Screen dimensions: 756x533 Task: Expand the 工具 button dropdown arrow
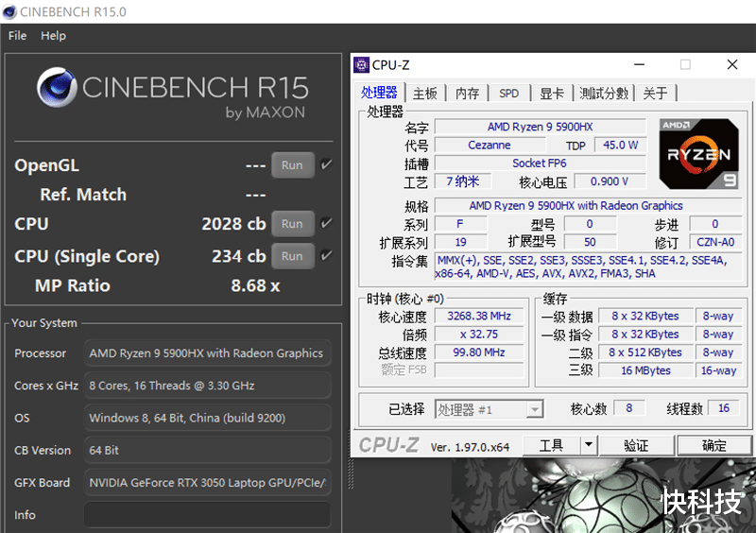(x=589, y=445)
